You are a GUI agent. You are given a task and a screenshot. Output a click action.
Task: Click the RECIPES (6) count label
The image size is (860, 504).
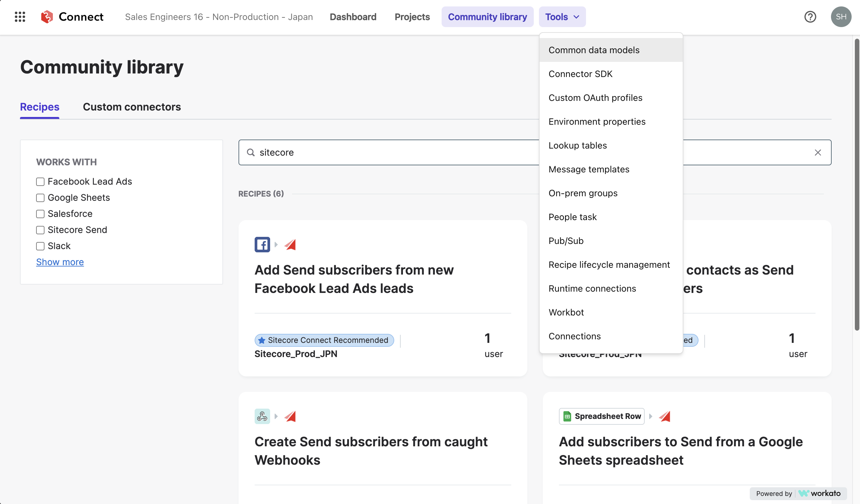click(261, 194)
